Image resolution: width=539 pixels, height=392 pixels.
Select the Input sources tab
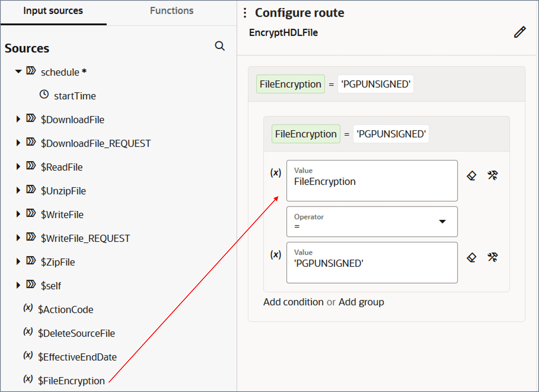click(53, 11)
